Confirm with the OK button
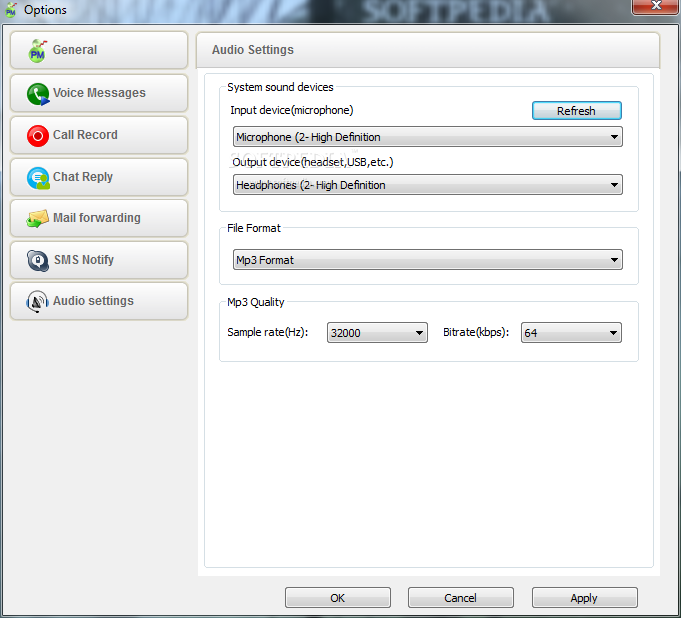The width and height of the screenshot is (681, 618). tap(338, 598)
